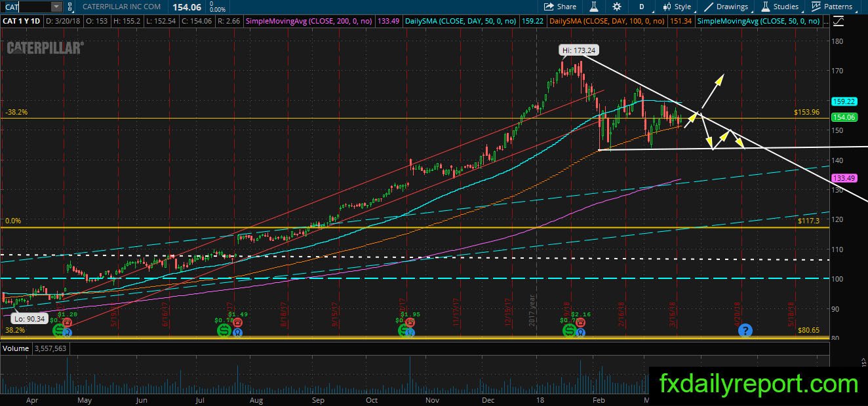Open the flask icon left of gear
This screenshot has height=406, width=868.
[594, 7]
